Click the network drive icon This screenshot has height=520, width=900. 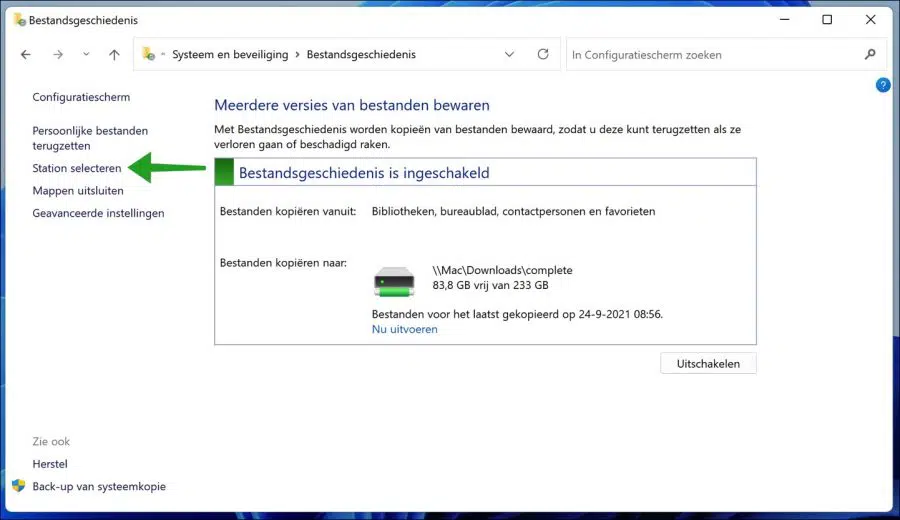pyautogui.click(x=394, y=281)
